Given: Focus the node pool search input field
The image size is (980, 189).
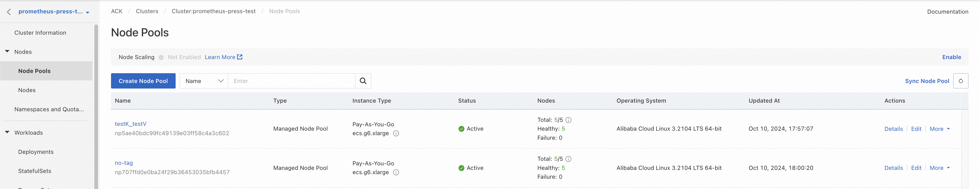Looking at the screenshot, I should click(291, 81).
